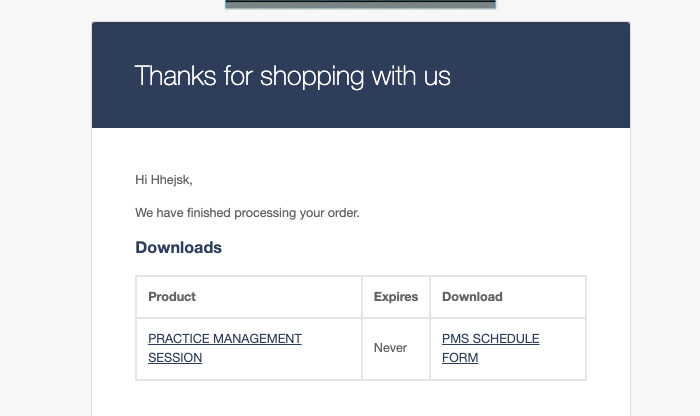Viewport: 700px width, 416px height.
Task: Click the Download column header
Action: click(472, 297)
